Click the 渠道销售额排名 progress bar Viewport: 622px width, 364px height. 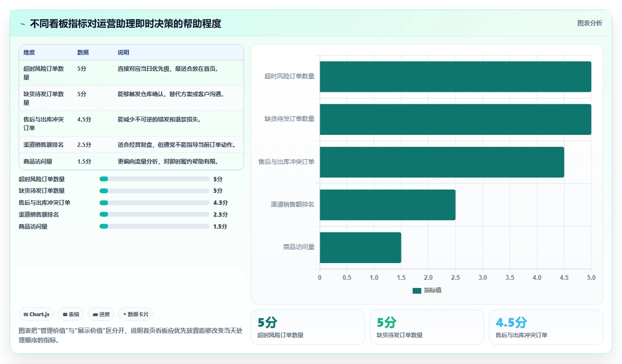pyautogui.click(x=155, y=215)
